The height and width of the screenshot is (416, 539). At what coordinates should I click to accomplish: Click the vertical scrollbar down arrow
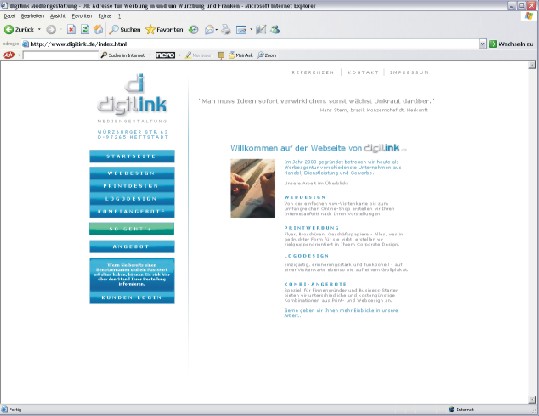pyautogui.click(x=532, y=399)
